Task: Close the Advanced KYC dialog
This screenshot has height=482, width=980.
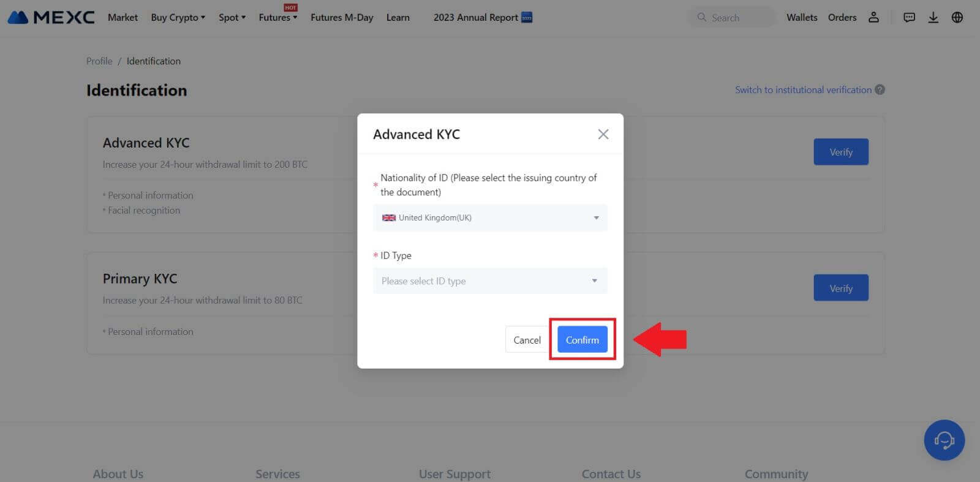Action: click(x=603, y=134)
